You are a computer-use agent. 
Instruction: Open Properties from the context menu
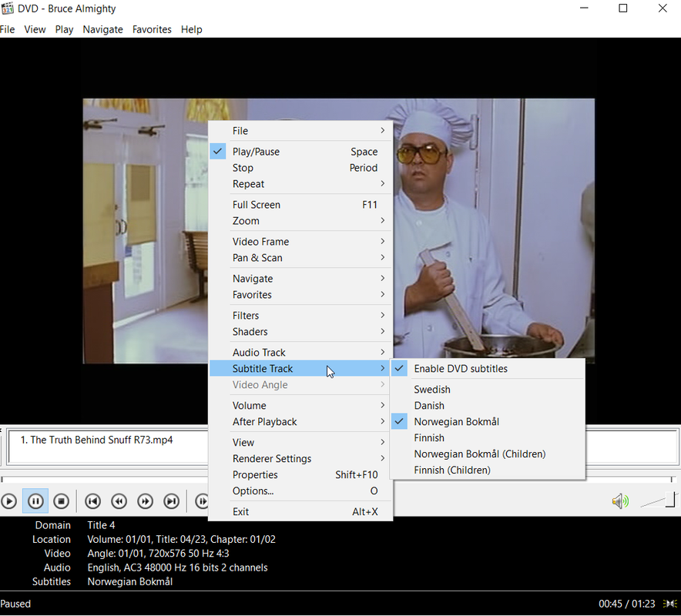tap(300, 475)
